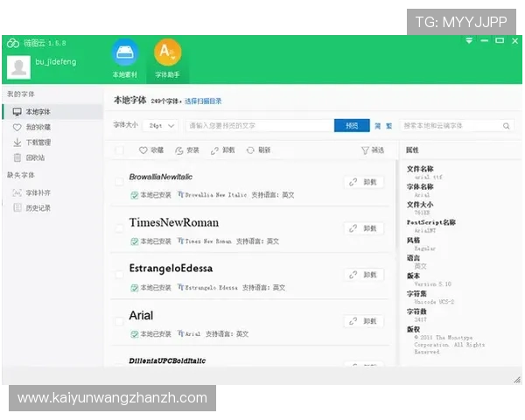Open 回收站 recycle bin in the sidebar
The width and height of the screenshot is (525, 420).
point(29,157)
